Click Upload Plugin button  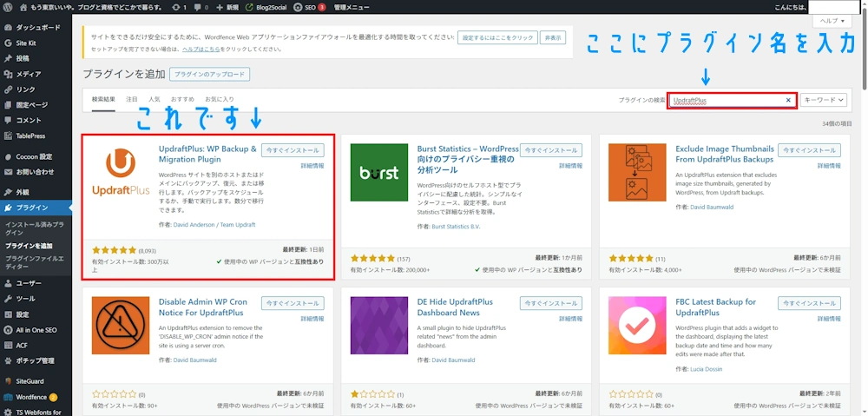coord(210,74)
